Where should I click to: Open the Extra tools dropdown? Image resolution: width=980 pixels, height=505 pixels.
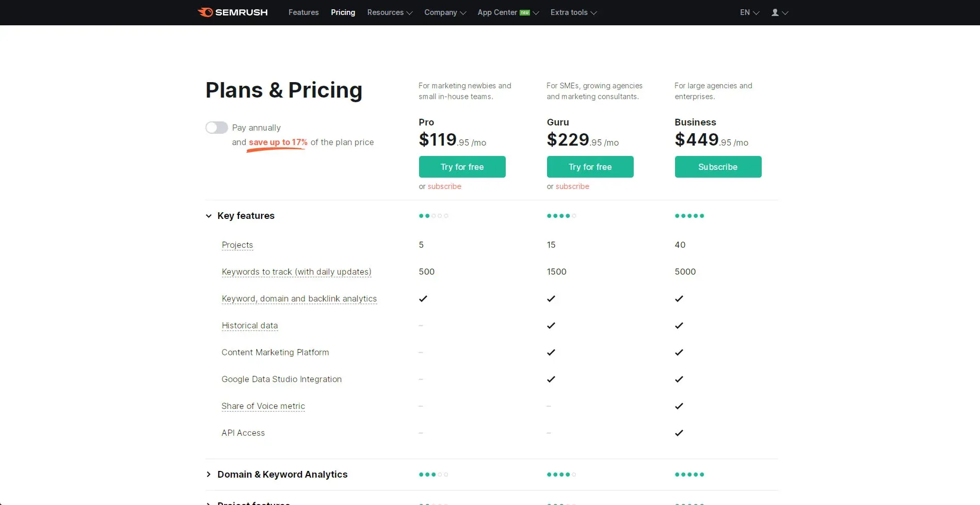tap(573, 12)
